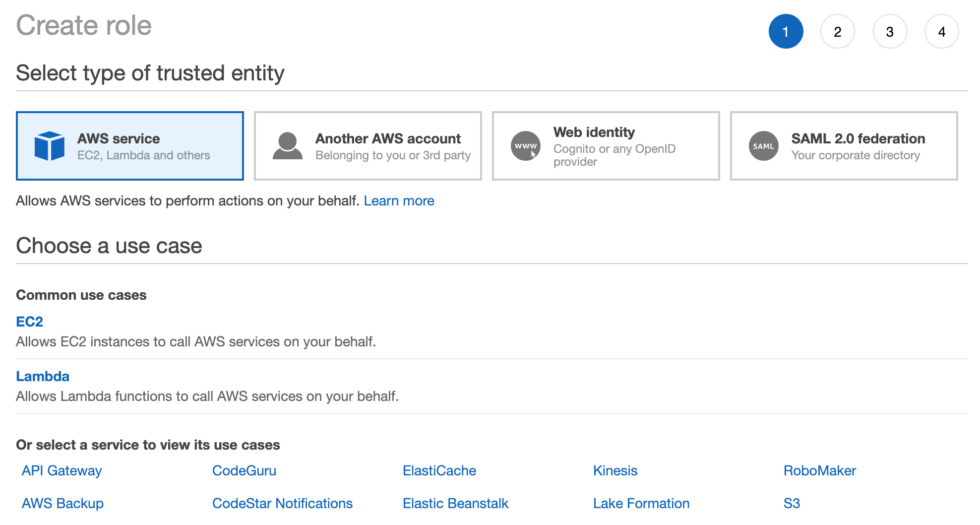Viewport: 980px width, 525px height.
Task: Select the CodeGuru service
Action: [x=245, y=470]
